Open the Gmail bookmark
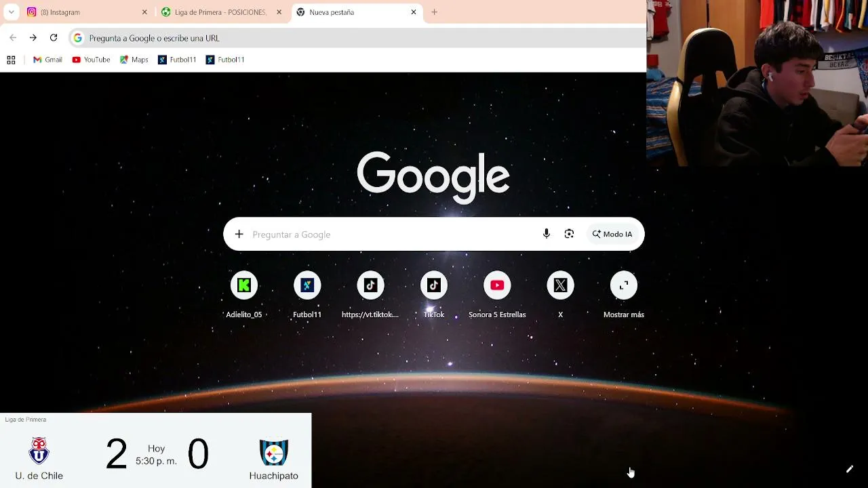Screen dimensions: 868x488 pos(47,60)
